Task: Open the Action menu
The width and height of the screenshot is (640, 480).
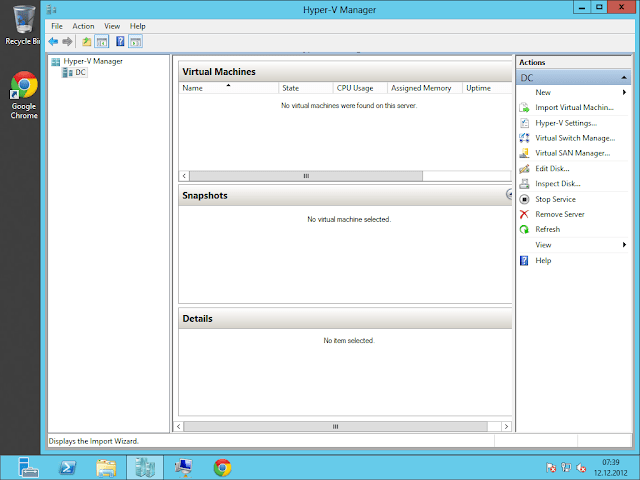Action: 83,26
